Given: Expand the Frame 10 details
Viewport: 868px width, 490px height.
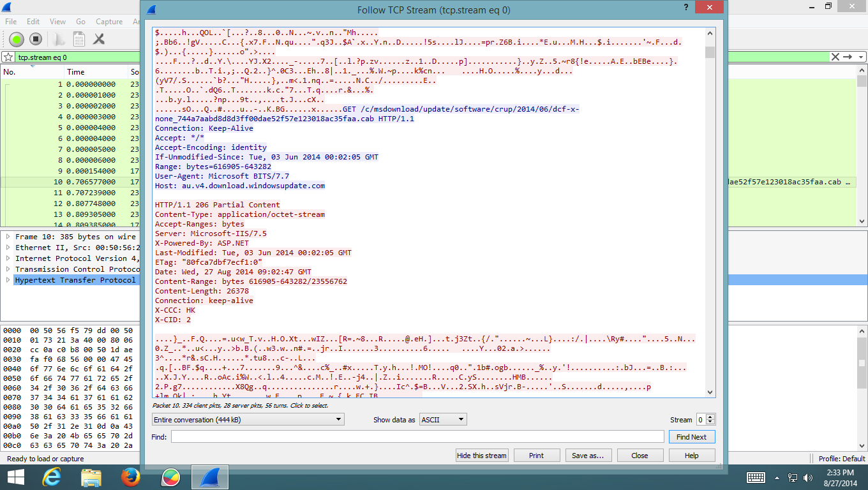Looking at the screenshot, I should click(8, 237).
